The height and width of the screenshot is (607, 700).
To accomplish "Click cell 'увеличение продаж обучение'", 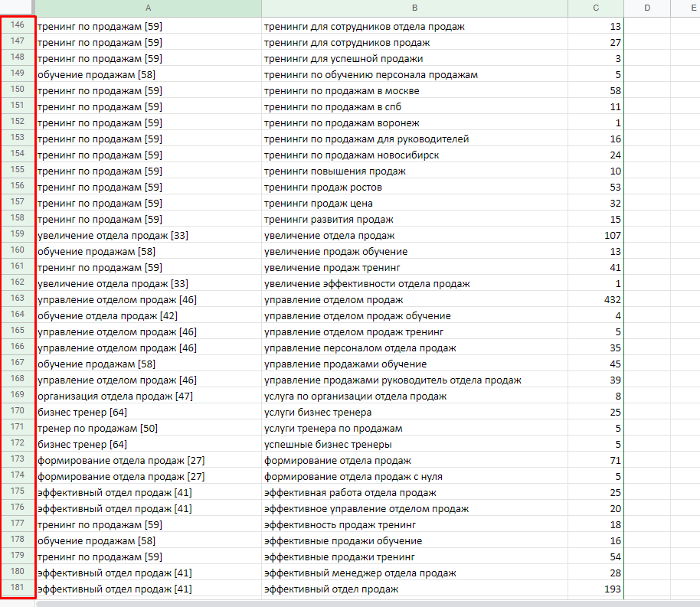I will 414,252.
